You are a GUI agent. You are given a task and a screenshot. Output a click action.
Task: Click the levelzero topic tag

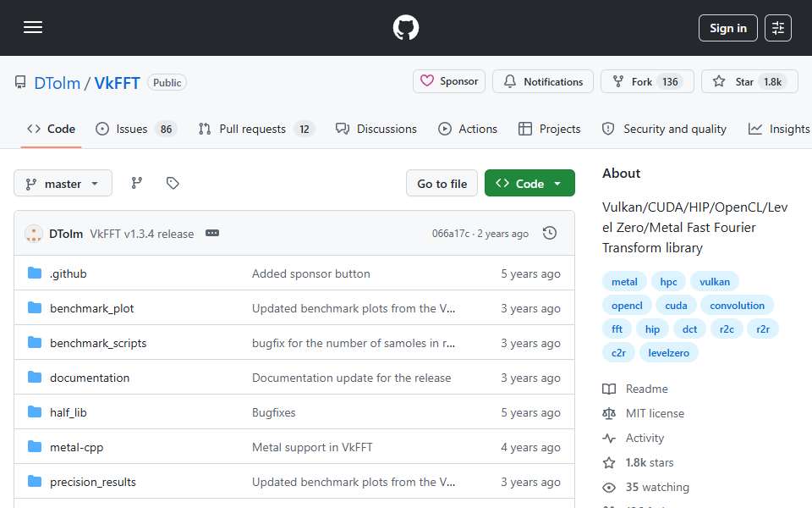[x=668, y=353]
